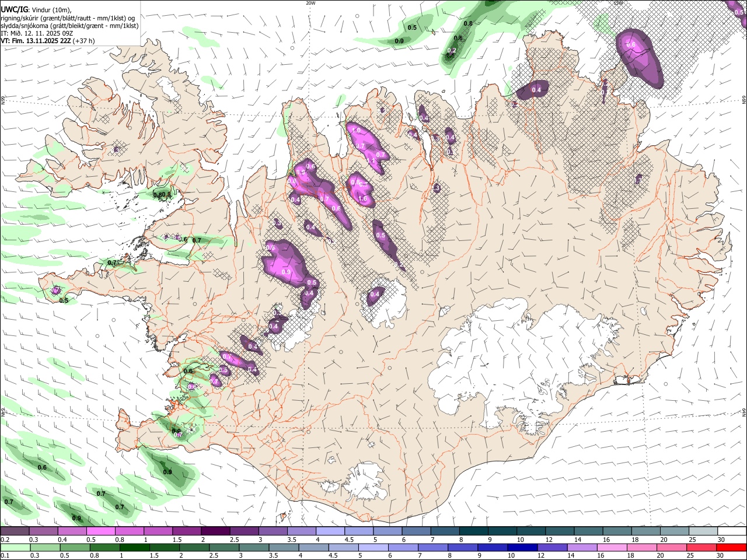Click the 30 label on upper scale
The image size is (747, 560).
coord(721,540)
